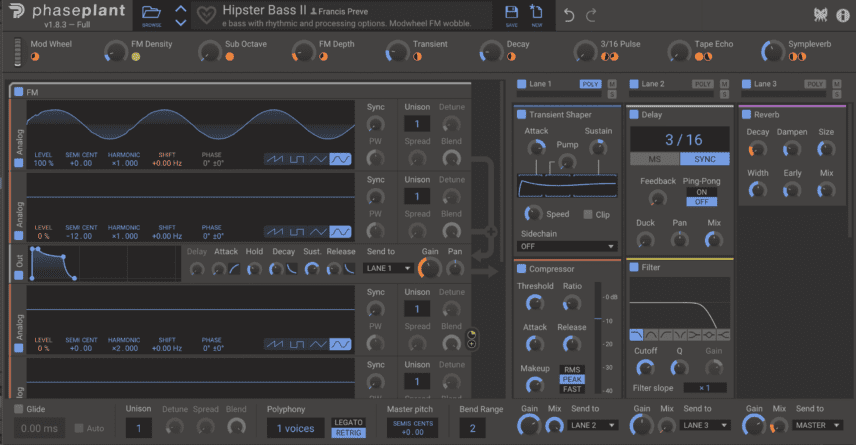Set compressor detection to FAST
Screen dimensions: 856x445
click(x=572, y=389)
